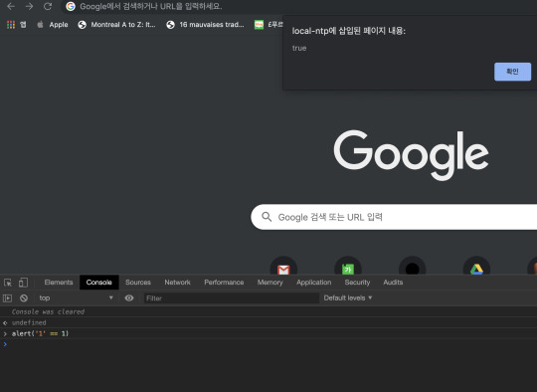The image size is (537, 392).
Task: Toggle the device toolbar icon
Action: point(23,283)
